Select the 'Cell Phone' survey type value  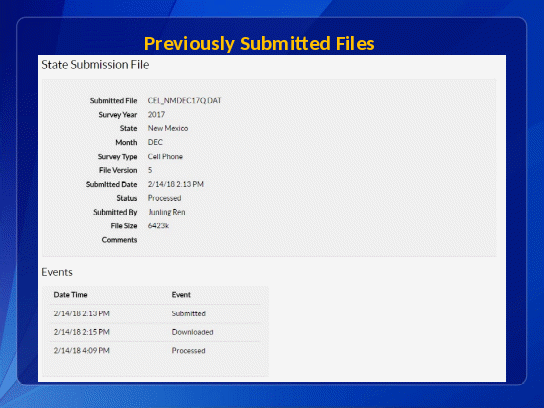[x=165, y=156]
